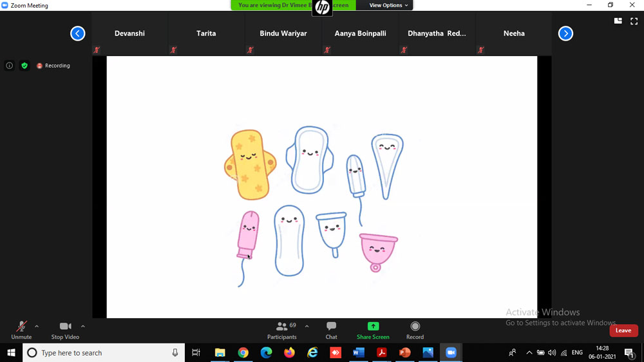644x362 pixels.
Task: Select Devanshi's video tile
Action: tap(129, 33)
